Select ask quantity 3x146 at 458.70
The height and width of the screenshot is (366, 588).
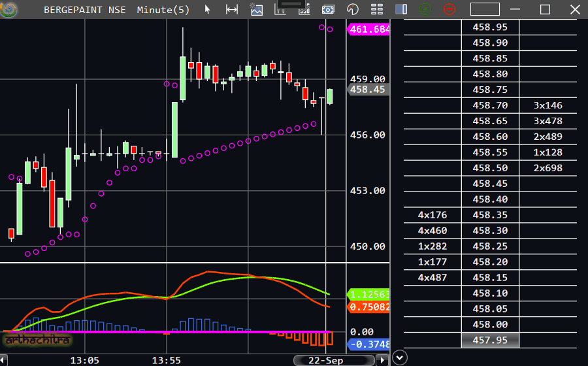tap(548, 105)
